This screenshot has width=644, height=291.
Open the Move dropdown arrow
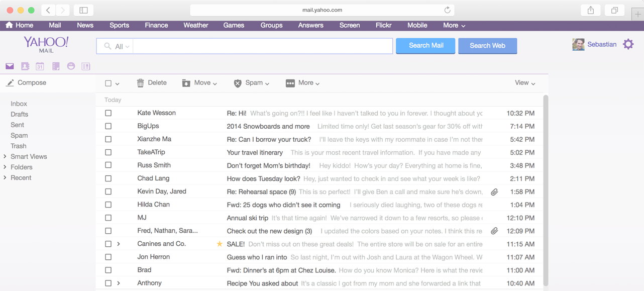215,83
